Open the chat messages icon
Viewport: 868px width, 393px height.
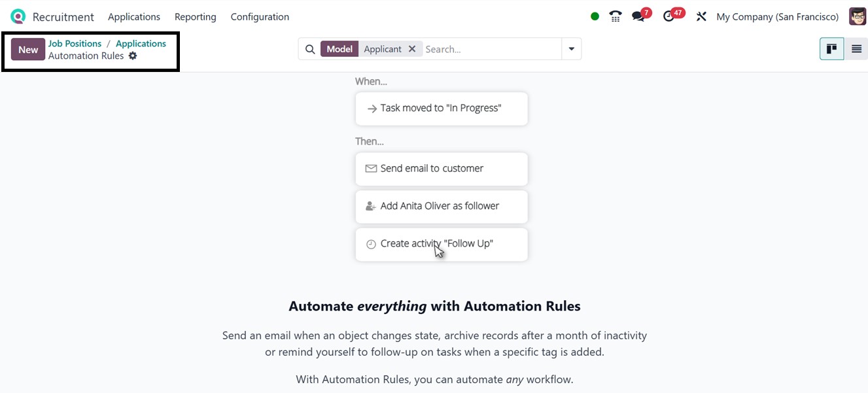click(x=638, y=16)
